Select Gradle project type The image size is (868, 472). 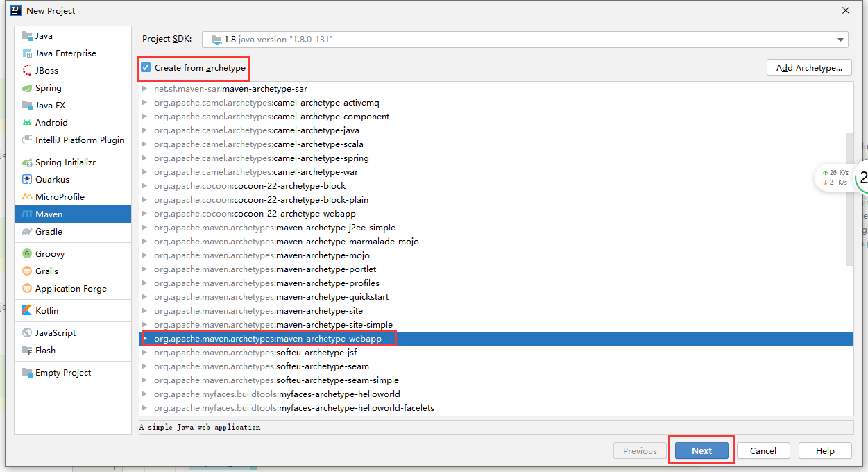pos(73,232)
